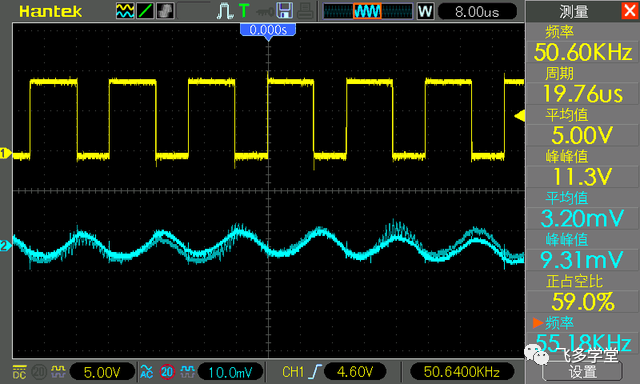
Task: Click the yellow-cyan dual waveform display icon
Action: coord(125,11)
